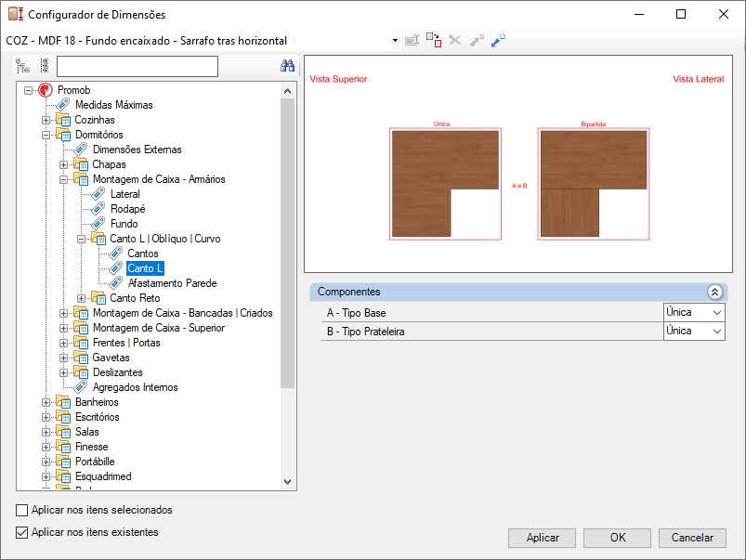This screenshot has width=746, height=560.
Task: Click the copy configuration icon in toolbar
Action: click(433, 41)
